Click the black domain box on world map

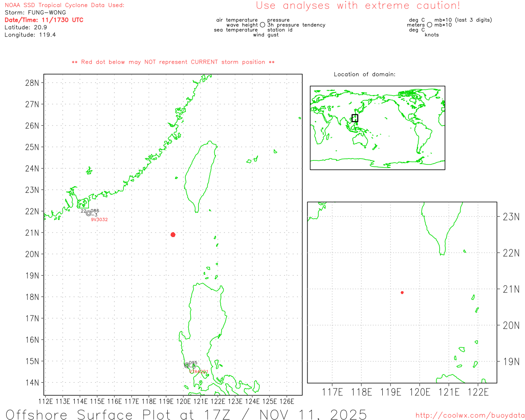tap(355, 118)
